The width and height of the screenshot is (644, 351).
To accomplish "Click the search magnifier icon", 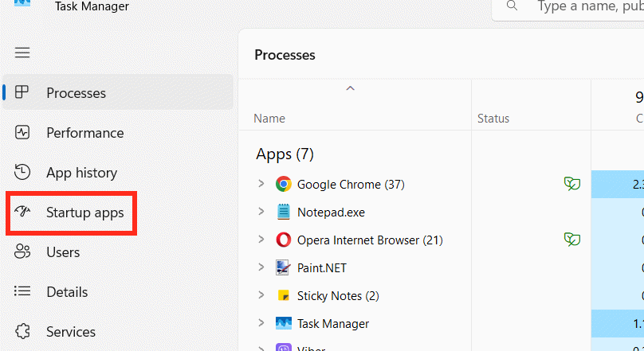I will [512, 6].
